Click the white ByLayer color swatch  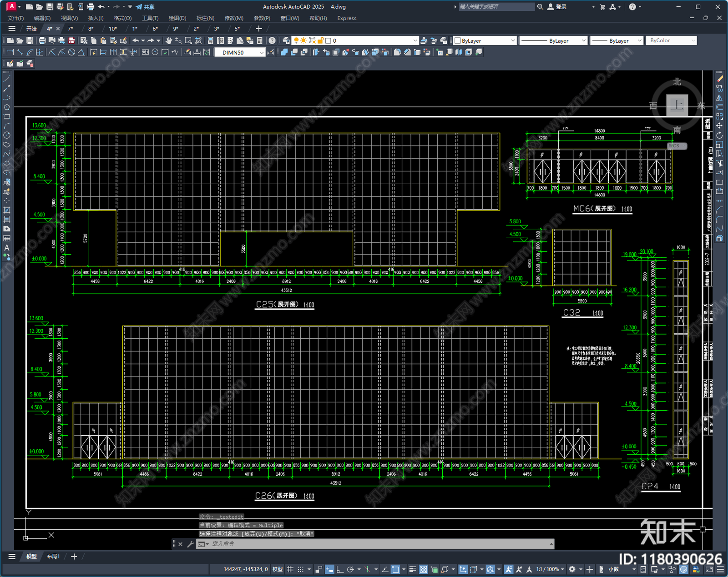[x=458, y=40]
